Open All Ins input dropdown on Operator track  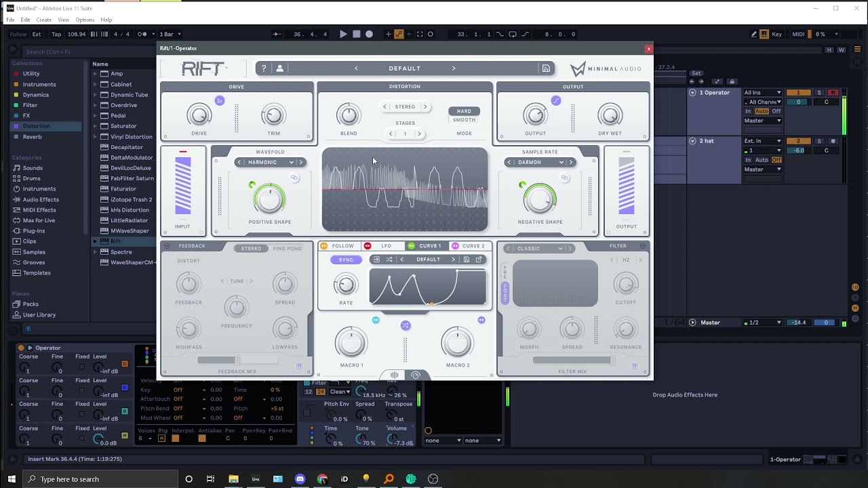[763, 93]
